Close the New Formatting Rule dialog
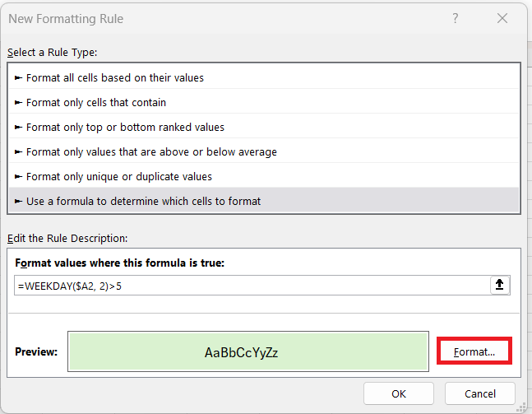Screen dimensions: 532x414 (502, 18)
